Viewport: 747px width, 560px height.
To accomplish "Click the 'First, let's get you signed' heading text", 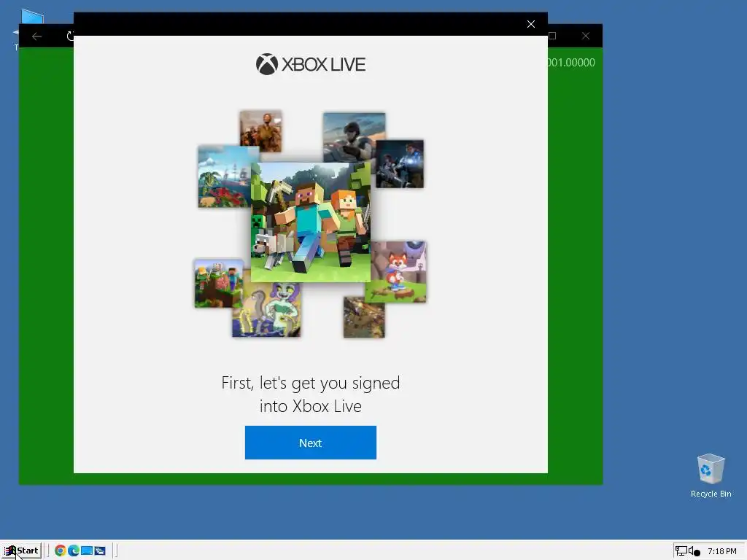I will point(311,383).
